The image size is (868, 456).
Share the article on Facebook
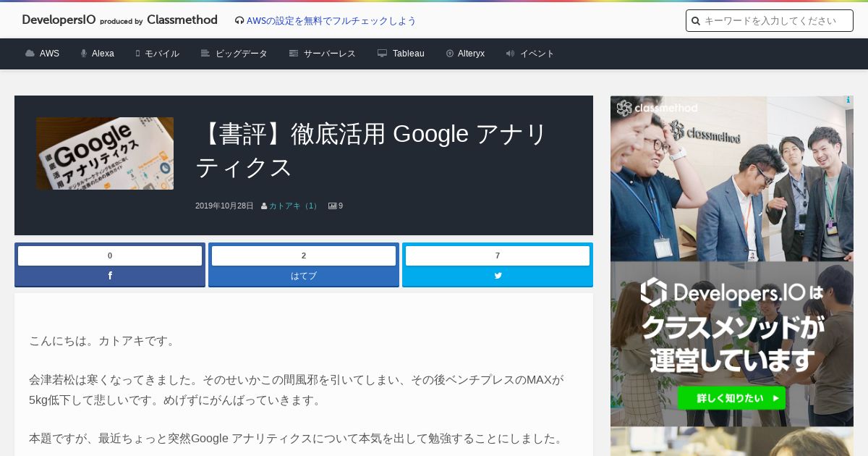click(x=110, y=276)
